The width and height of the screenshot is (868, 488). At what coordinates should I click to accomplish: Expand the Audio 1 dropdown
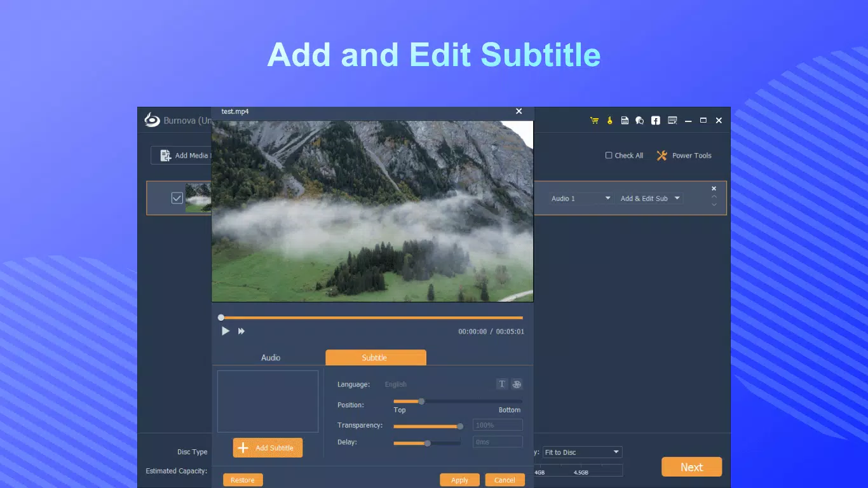pos(580,198)
